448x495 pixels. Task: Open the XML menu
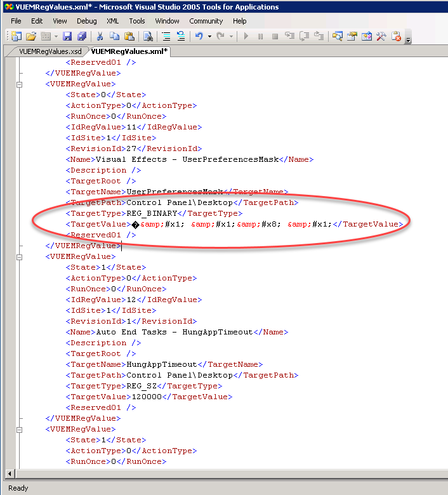tap(113, 21)
